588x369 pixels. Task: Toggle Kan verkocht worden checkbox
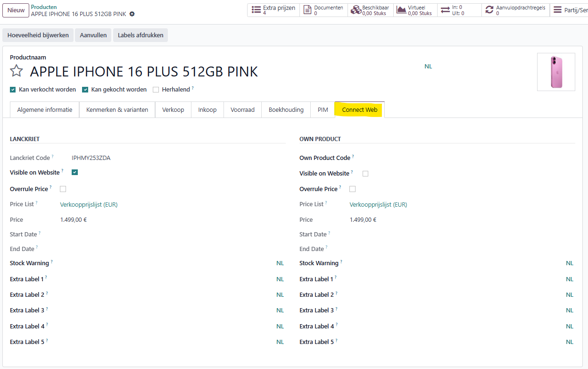click(x=13, y=89)
